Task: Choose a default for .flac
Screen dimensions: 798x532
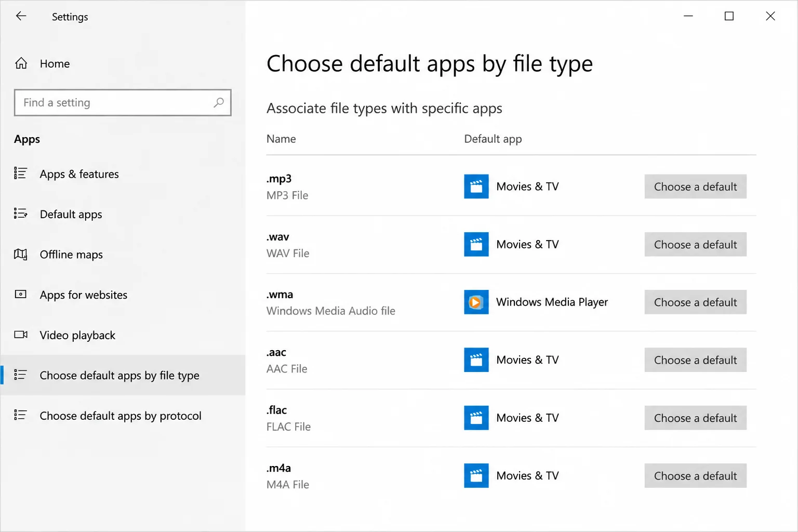Action: 695,418
